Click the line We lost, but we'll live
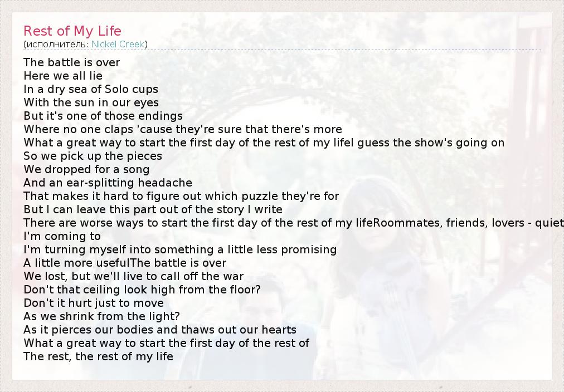Image resolution: width=564 pixels, height=392 pixels. point(133,276)
